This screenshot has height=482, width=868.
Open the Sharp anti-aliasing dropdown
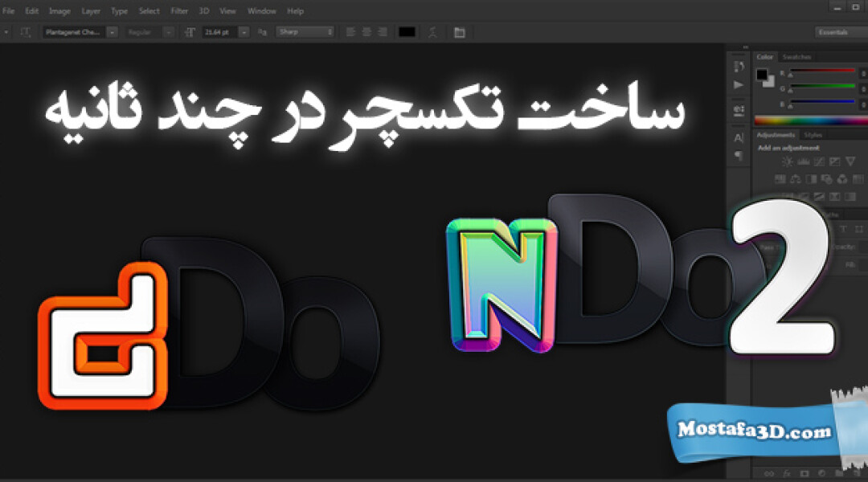[305, 33]
